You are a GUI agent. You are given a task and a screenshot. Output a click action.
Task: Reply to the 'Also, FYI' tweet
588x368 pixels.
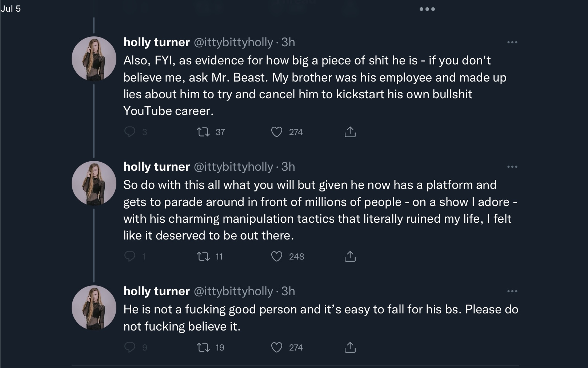[130, 132]
